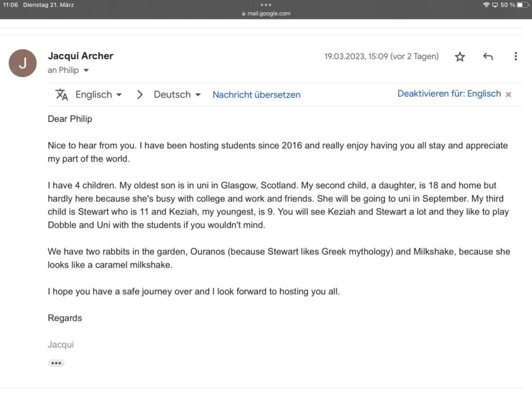Click 'Deaktivieren für: Englisch' link
Image resolution: width=532 pixels, height=399 pixels.
(449, 94)
